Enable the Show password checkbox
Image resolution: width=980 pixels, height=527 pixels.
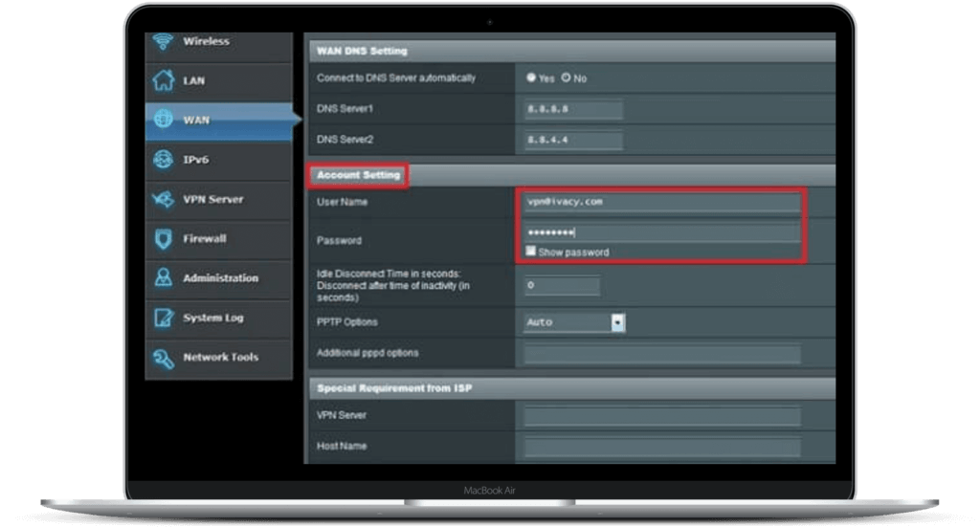coord(530,251)
